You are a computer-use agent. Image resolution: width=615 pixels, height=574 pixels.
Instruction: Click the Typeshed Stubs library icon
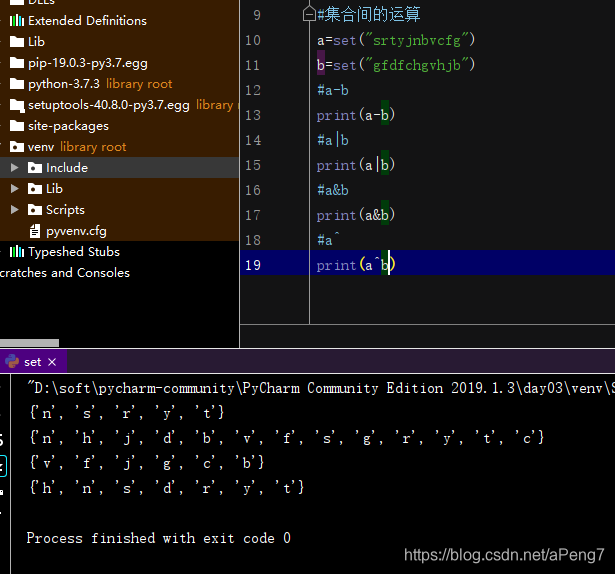tap(17, 252)
